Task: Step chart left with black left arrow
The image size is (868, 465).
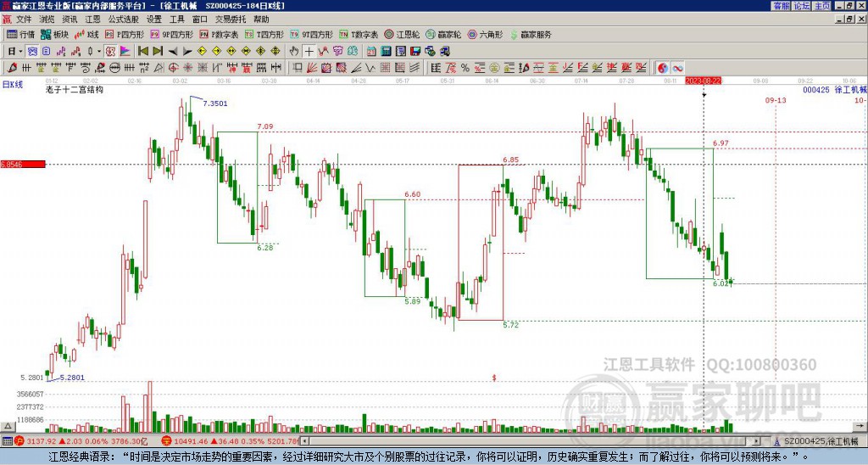Action: [x=173, y=51]
